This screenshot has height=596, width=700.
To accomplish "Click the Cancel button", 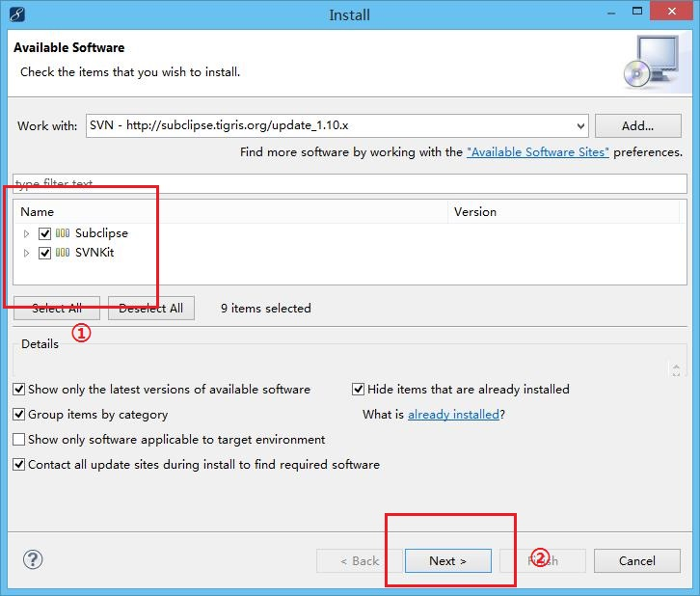I will (637, 560).
